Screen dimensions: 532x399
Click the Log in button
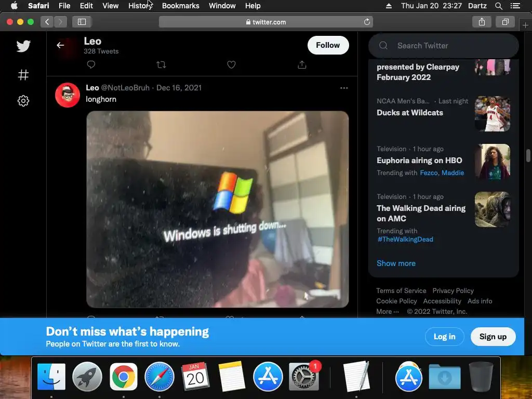click(x=445, y=337)
